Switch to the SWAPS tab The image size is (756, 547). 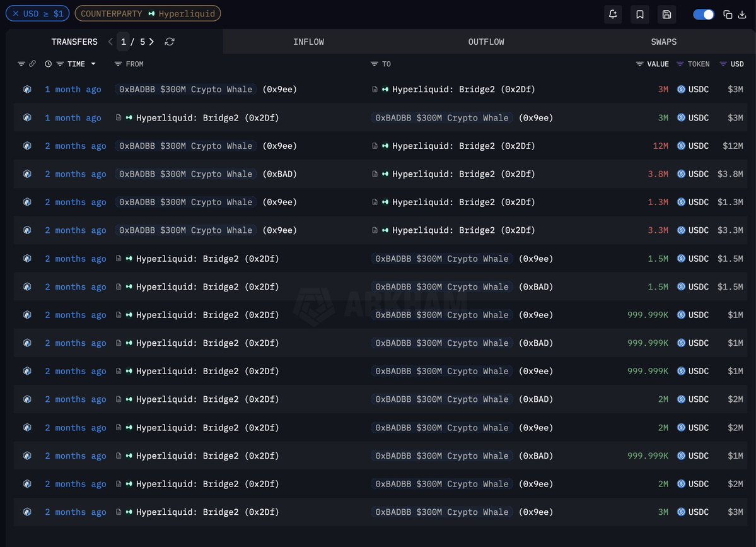(x=663, y=42)
